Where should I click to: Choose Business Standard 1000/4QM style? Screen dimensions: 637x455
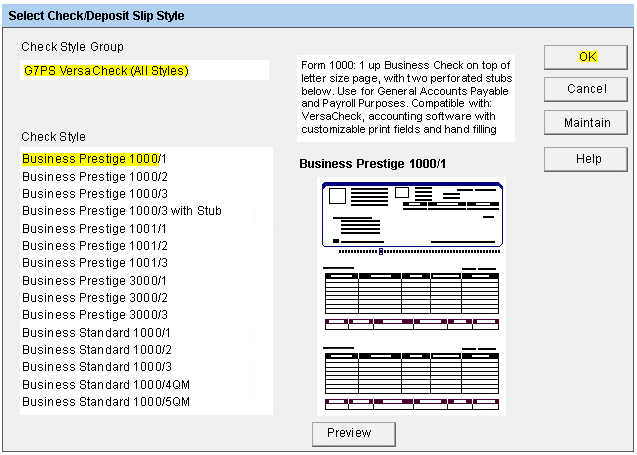[x=106, y=385]
